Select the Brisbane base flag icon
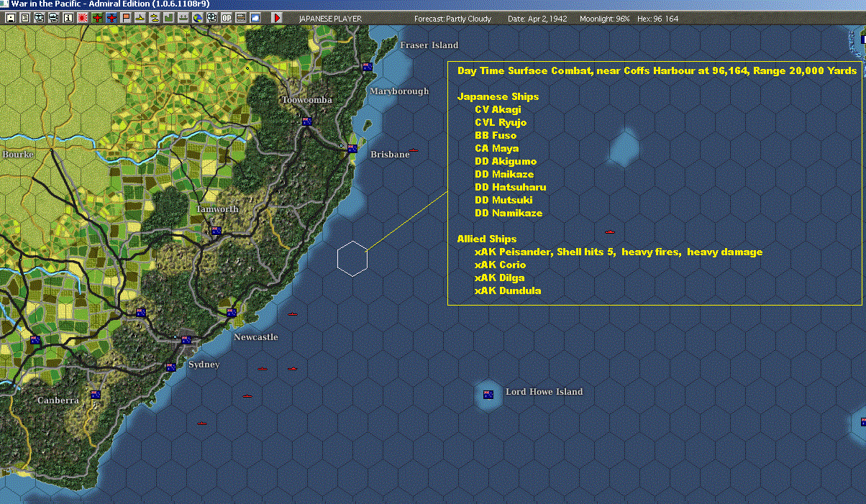 click(x=352, y=149)
